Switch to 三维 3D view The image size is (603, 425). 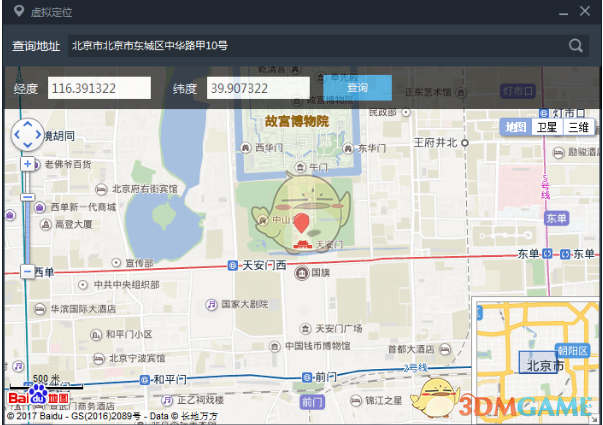577,127
